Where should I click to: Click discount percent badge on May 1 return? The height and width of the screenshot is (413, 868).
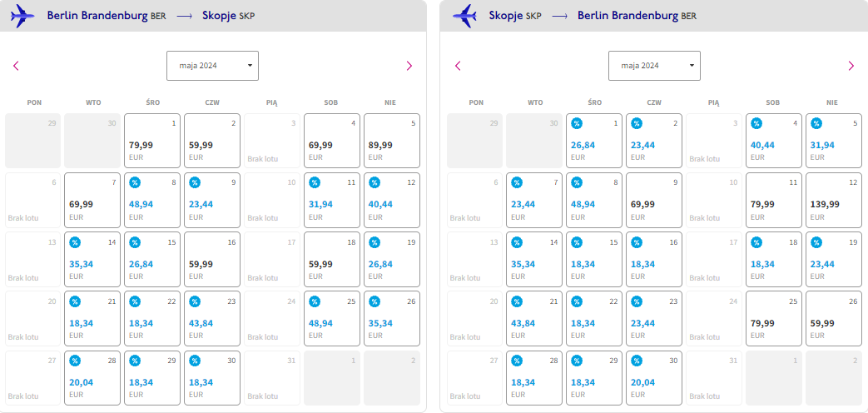(x=577, y=123)
